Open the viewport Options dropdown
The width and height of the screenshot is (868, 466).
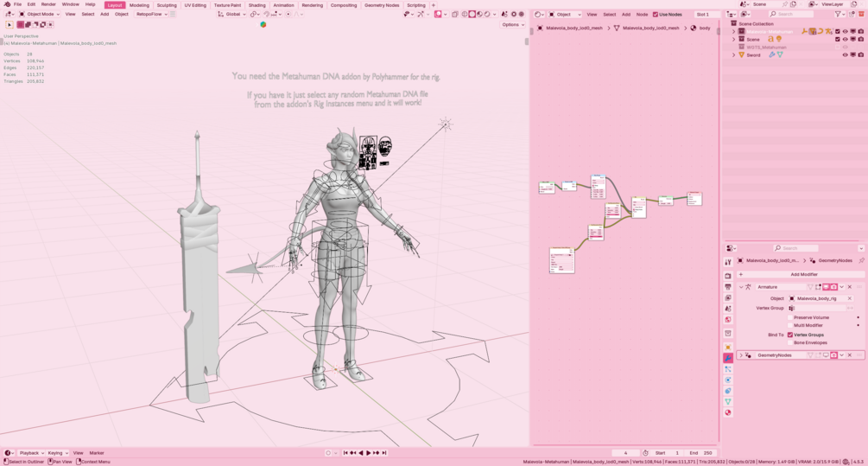pyautogui.click(x=513, y=24)
